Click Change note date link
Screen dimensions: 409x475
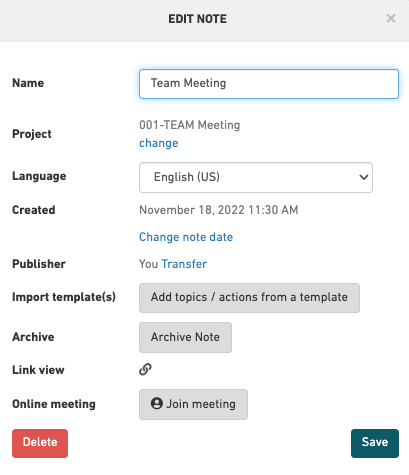[186, 237]
